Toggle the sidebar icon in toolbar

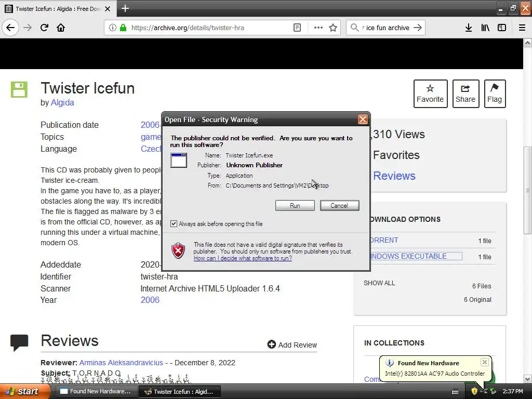[x=502, y=28]
